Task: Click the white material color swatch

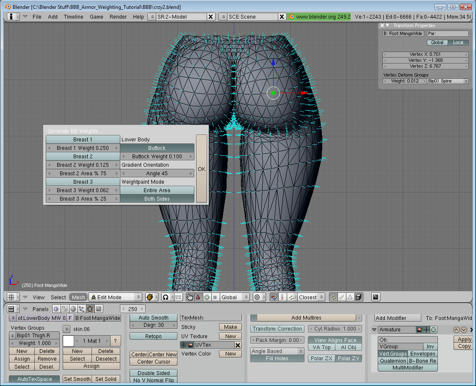Action: pyautogui.click(x=68, y=341)
